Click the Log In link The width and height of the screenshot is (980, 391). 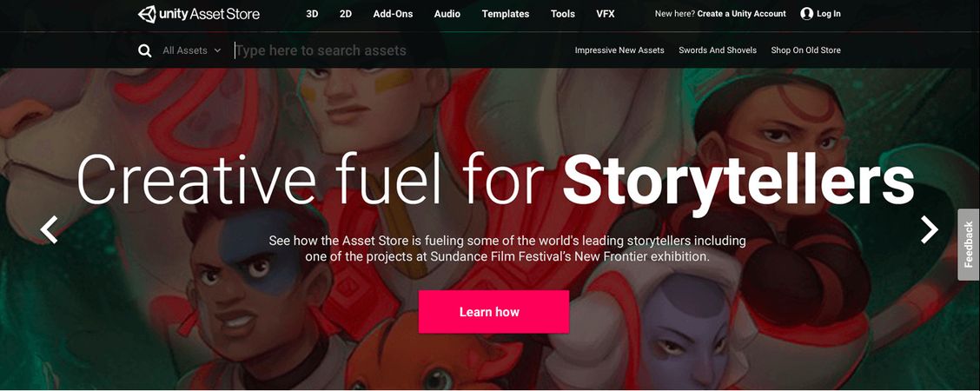[829, 14]
